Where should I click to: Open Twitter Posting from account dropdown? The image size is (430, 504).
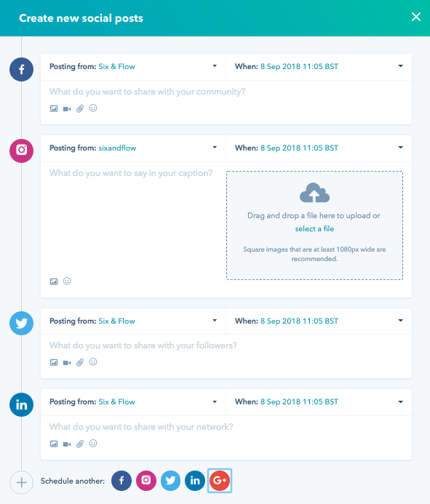[133, 321]
